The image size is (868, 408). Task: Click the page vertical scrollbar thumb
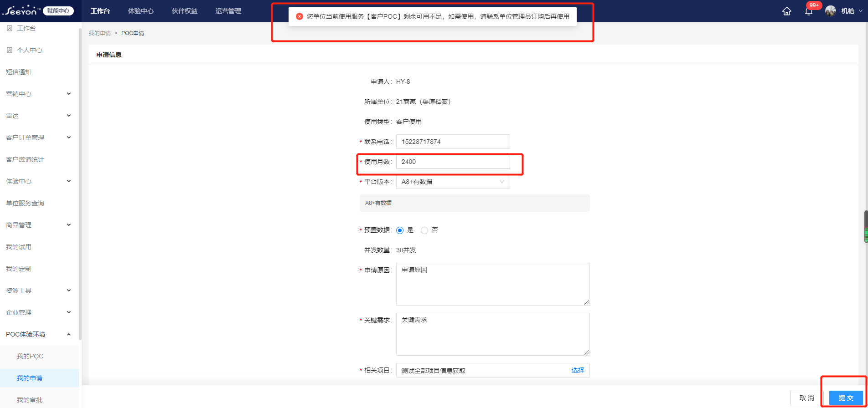(x=866, y=226)
